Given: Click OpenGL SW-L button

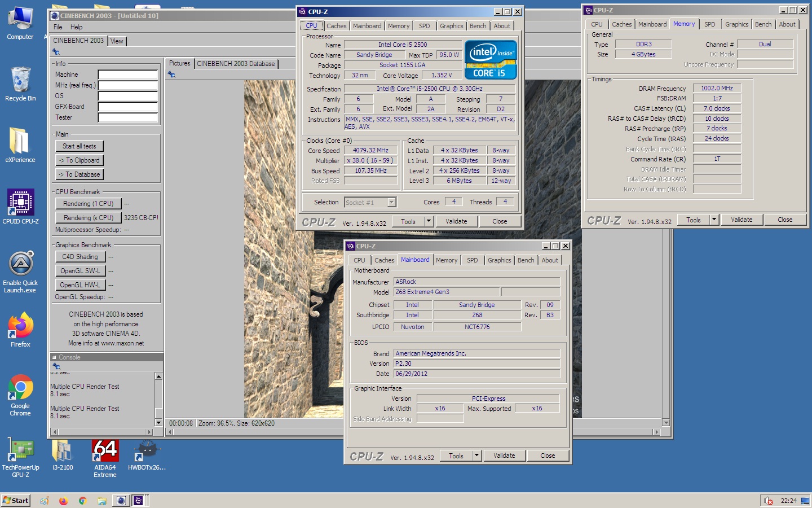Looking at the screenshot, I should click(x=80, y=271).
